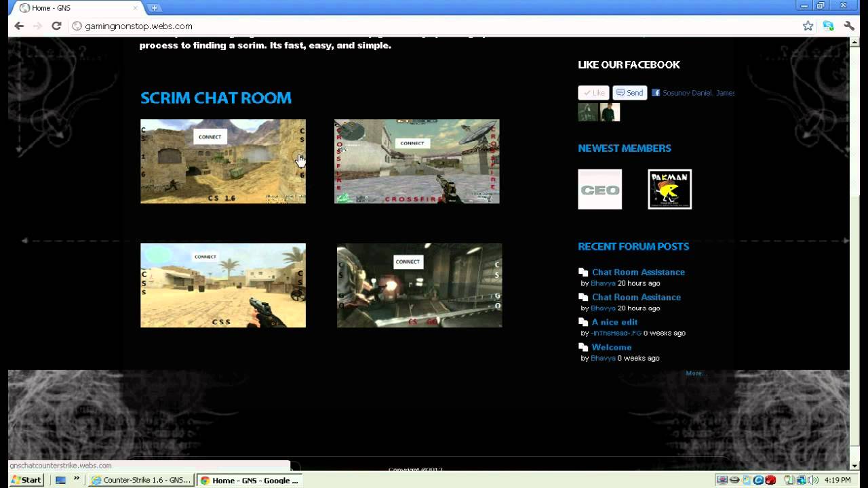Click the forum icon beside Welcome

tap(583, 347)
